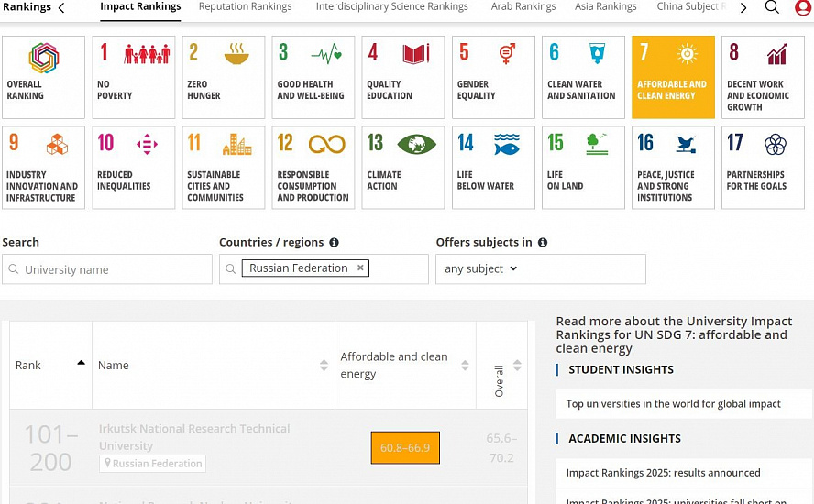Sort table by Overall column arrows
814x504 pixels.
[517, 365]
